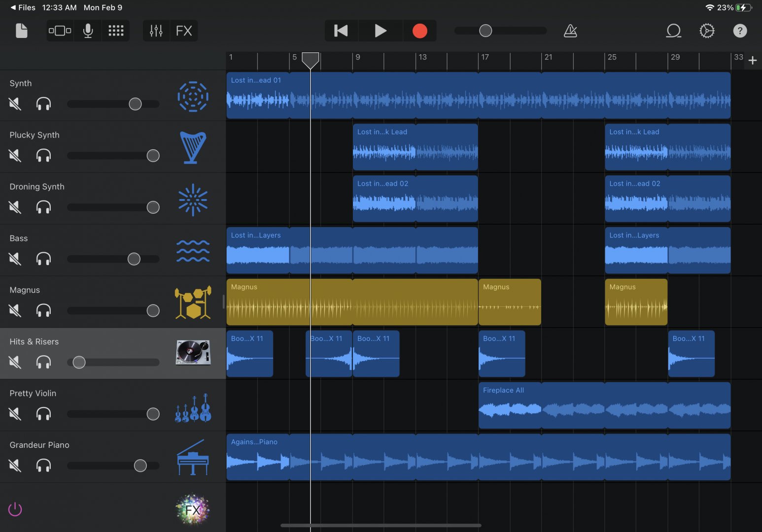Open track controls mixer sliders icon
Viewport: 762px width, 532px height.
point(156,31)
